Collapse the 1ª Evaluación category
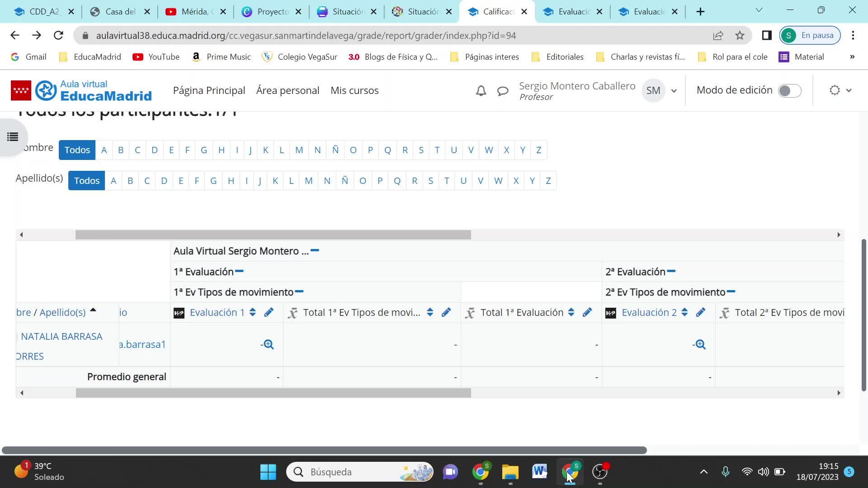This screenshot has width=868, height=488. coord(240,271)
